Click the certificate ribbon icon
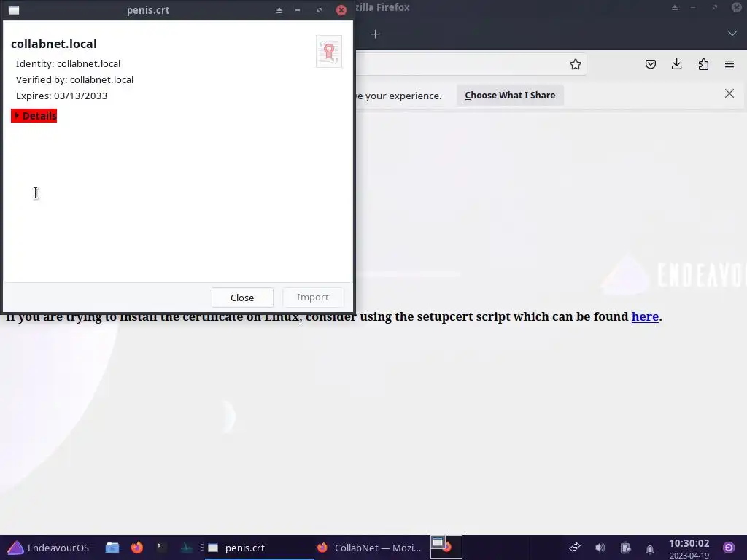 (329, 52)
